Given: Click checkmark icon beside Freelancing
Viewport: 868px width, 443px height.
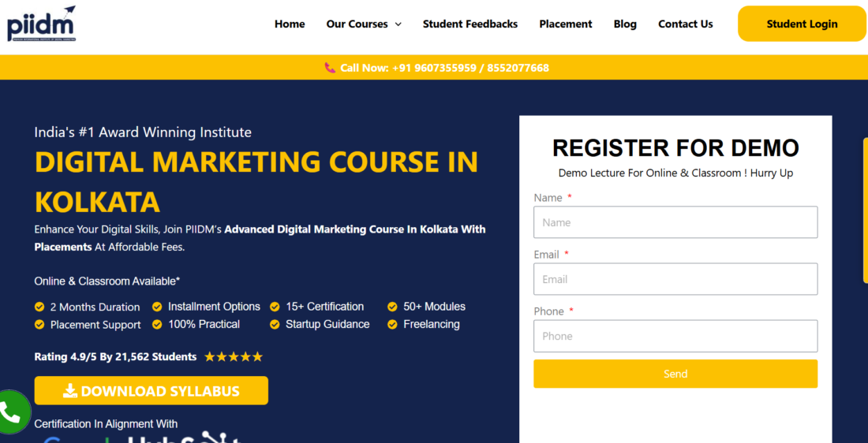Looking at the screenshot, I should [x=392, y=324].
